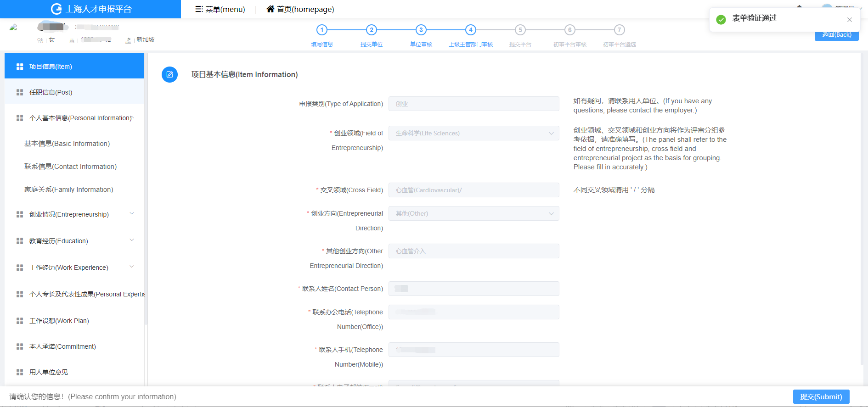Collapse 个人基本信息(Personal Information) section
This screenshot has height=407, width=868.
tap(74, 118)
